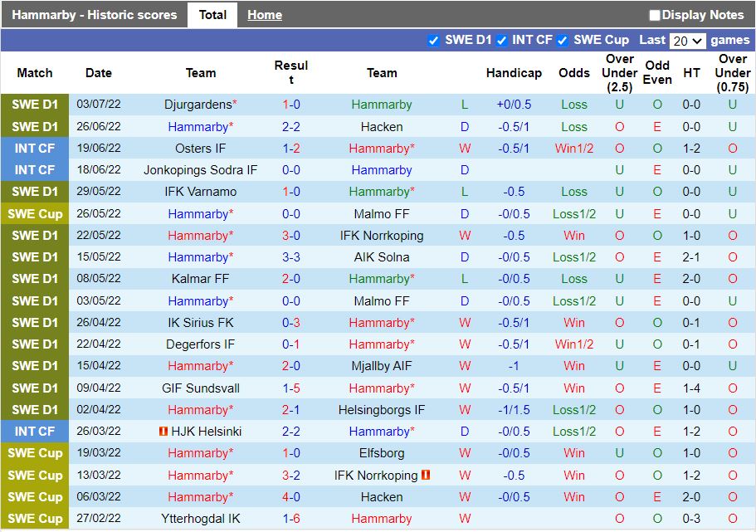Select the SWE D1 league badge on the Djurgardens row
This screenshot has width=756, height=532.
pyautogui.click(x=34, y=105)
